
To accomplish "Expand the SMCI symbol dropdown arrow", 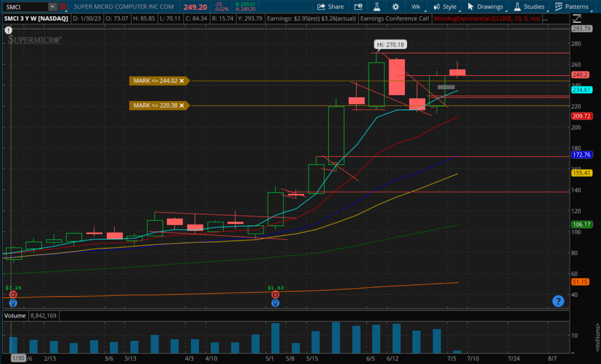I will pyautogui.click(x=53, y=6).
